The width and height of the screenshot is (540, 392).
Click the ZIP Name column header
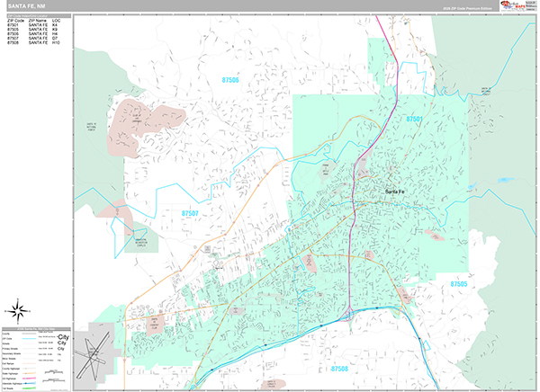(38, 22)
